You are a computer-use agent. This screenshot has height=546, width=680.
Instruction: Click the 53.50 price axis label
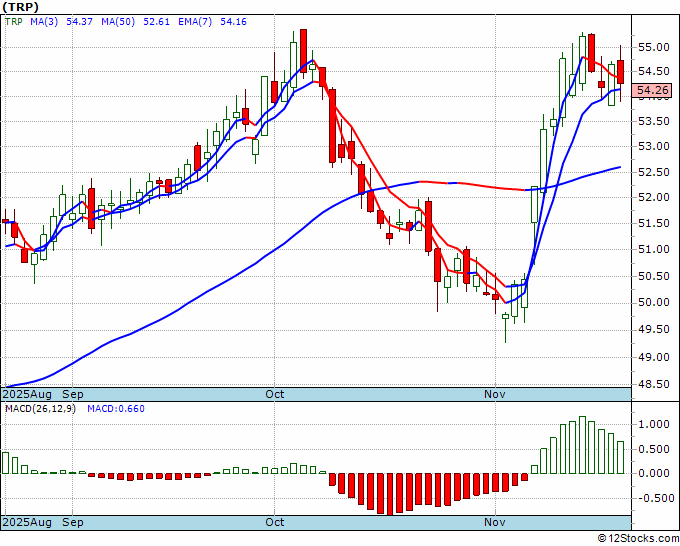[x=654, y=121]
